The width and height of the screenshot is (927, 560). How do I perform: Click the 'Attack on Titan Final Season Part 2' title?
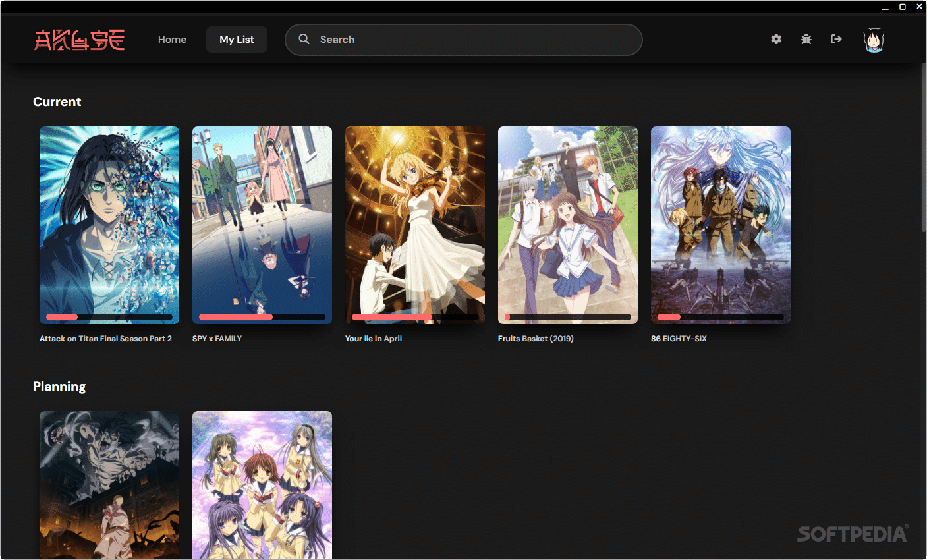coord(105,339)
